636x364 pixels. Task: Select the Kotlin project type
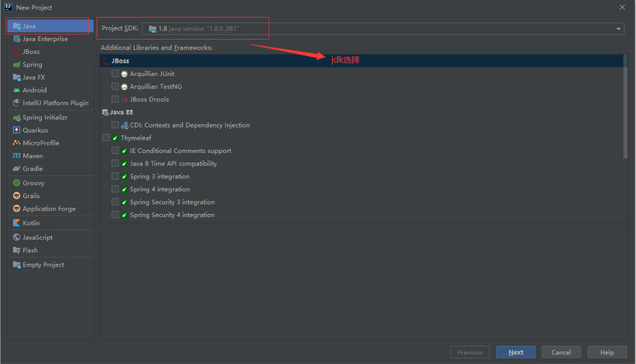pos(50,223)
